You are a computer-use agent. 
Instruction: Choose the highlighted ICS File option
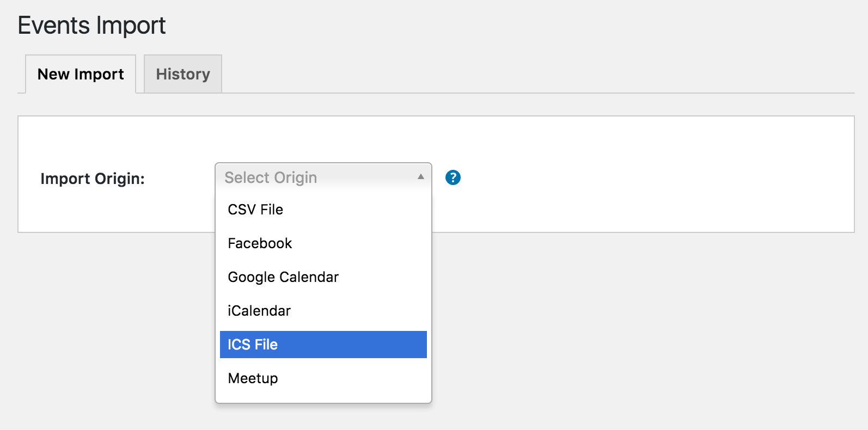[323, 345]
